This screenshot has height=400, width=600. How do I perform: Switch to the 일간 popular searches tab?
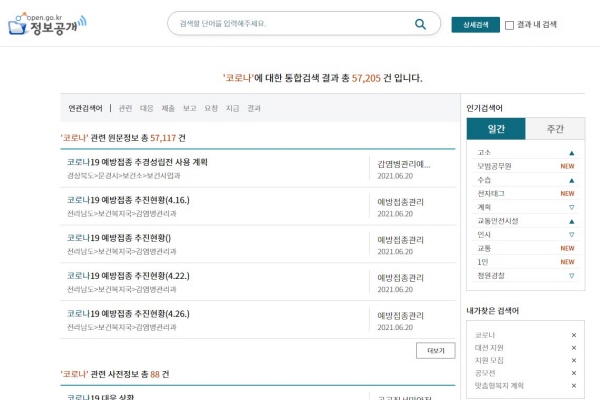(x=496, y=129)
